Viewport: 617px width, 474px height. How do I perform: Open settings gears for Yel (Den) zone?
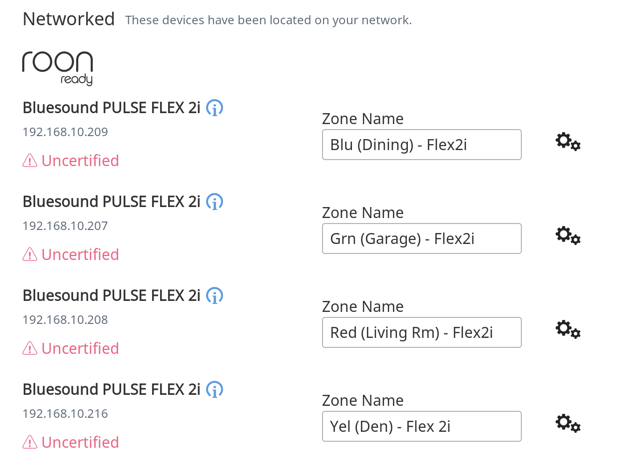(568, 424)
